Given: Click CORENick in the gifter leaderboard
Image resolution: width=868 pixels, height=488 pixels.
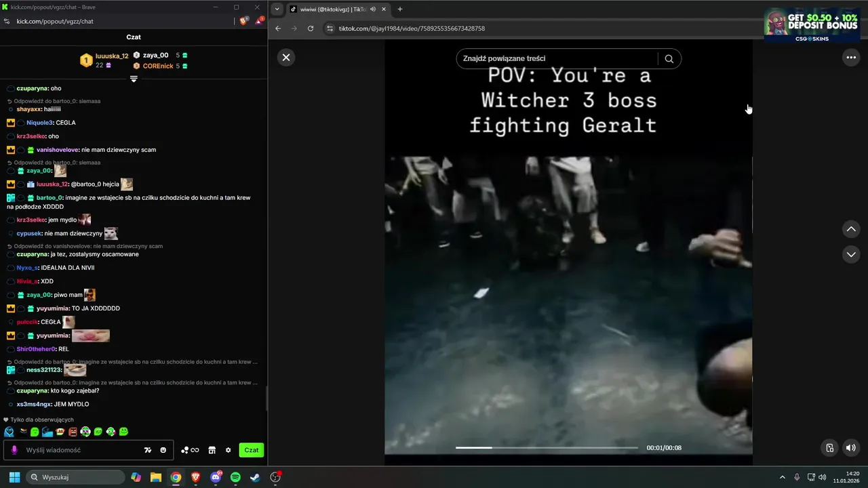Looking at the screenshot, I should click(157, 66).
